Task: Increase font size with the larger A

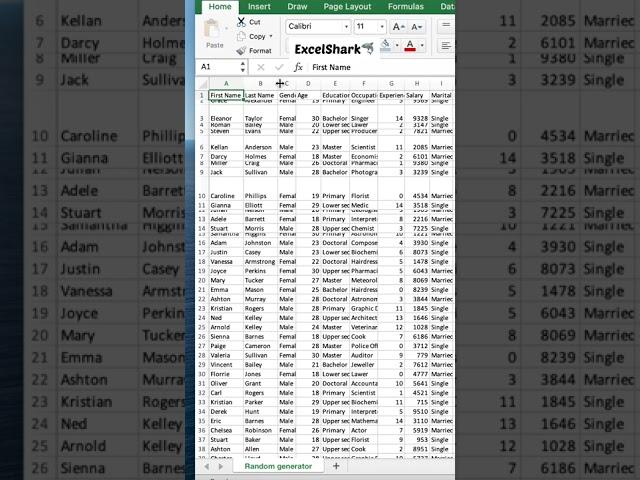Action: 398,27
